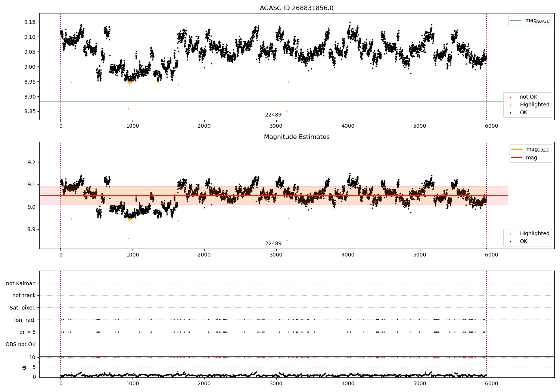Click the 22489 label in the top plot

[273, 115]
